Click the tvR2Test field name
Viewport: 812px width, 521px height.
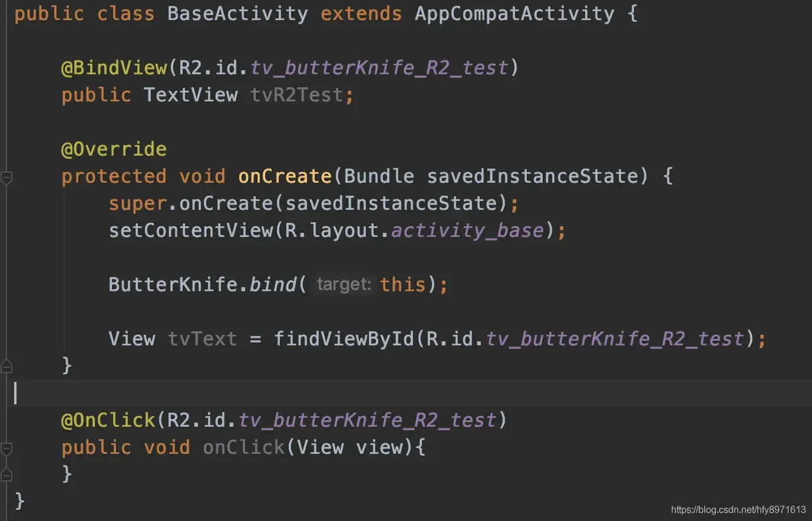click(296, 95)
